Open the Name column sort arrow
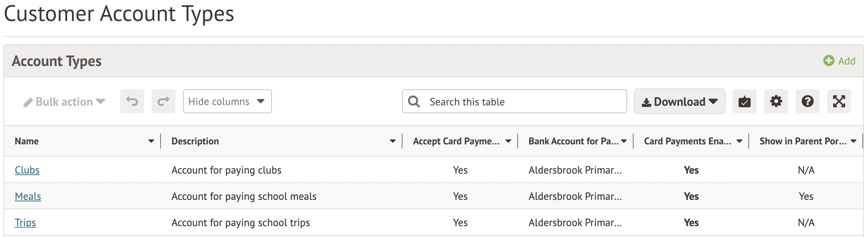Screen dimensions: 868x237 (151, 141)
